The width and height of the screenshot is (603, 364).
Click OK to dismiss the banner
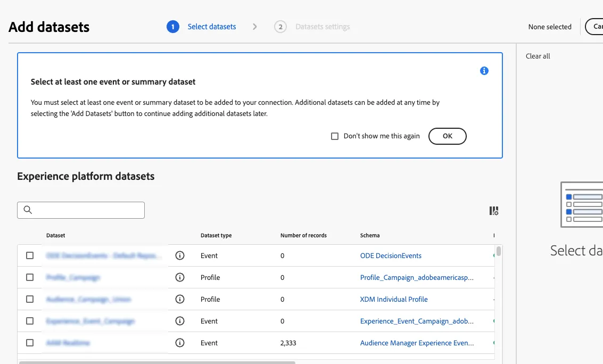(447, 136)
